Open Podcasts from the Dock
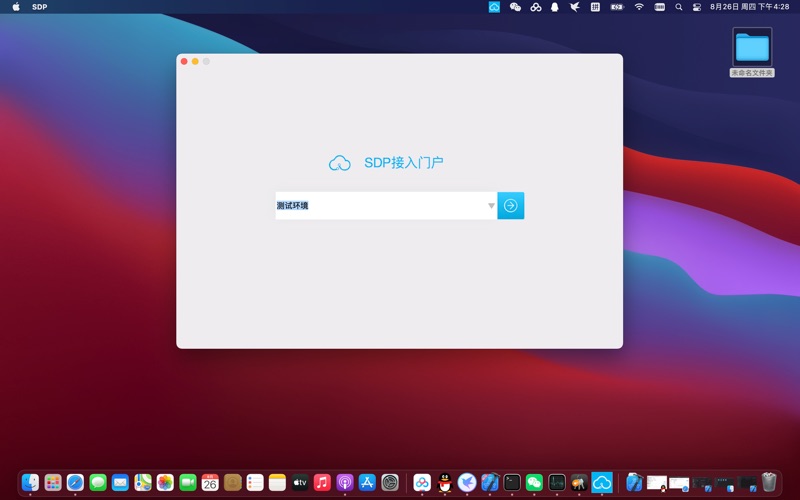The width and height of the screenshot is (800, 500). point(344,482)
